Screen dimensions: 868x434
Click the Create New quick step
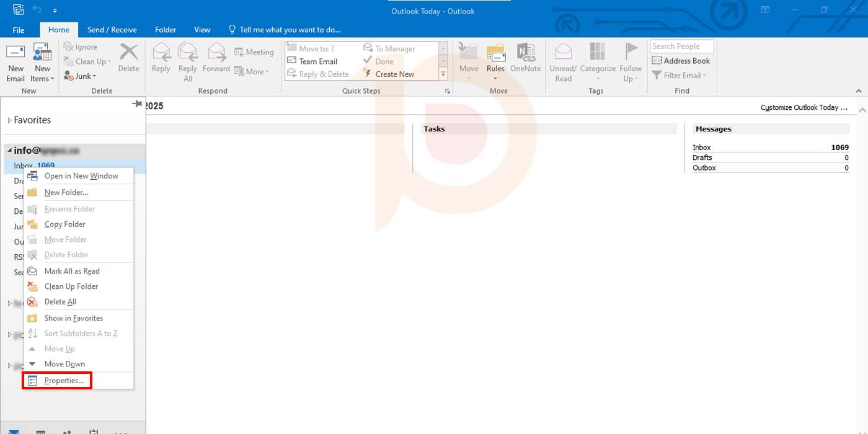pyautogui.click(x=394, y=74)
